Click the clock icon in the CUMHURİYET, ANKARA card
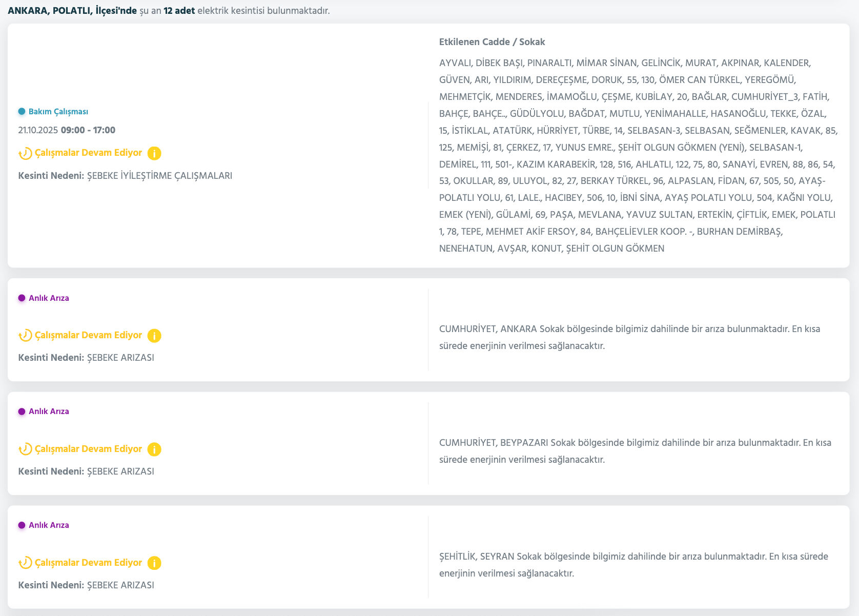 (x=25, y=336)
